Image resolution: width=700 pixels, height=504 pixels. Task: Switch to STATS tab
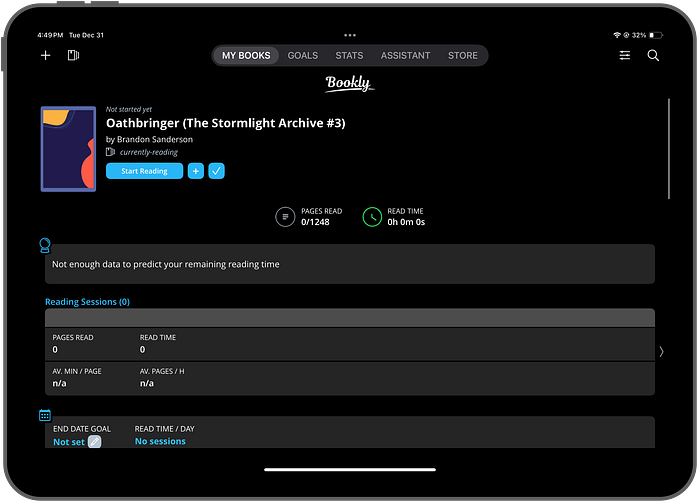349,55
